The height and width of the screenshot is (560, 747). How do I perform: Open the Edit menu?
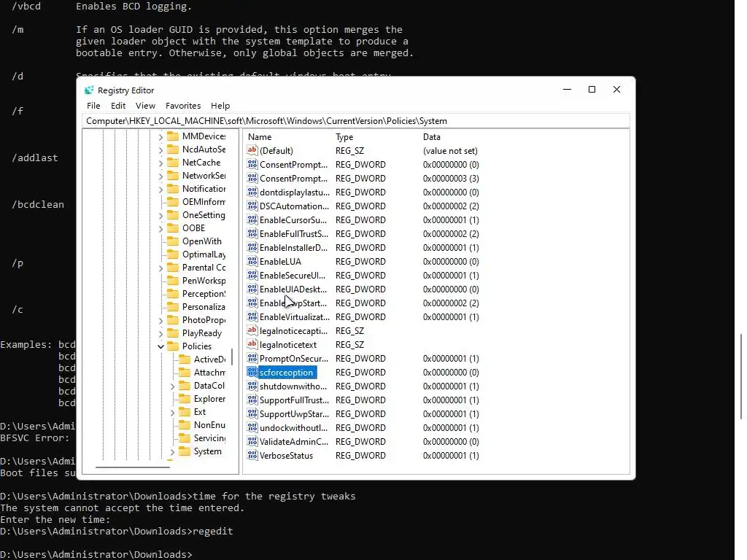click(118, 106)
